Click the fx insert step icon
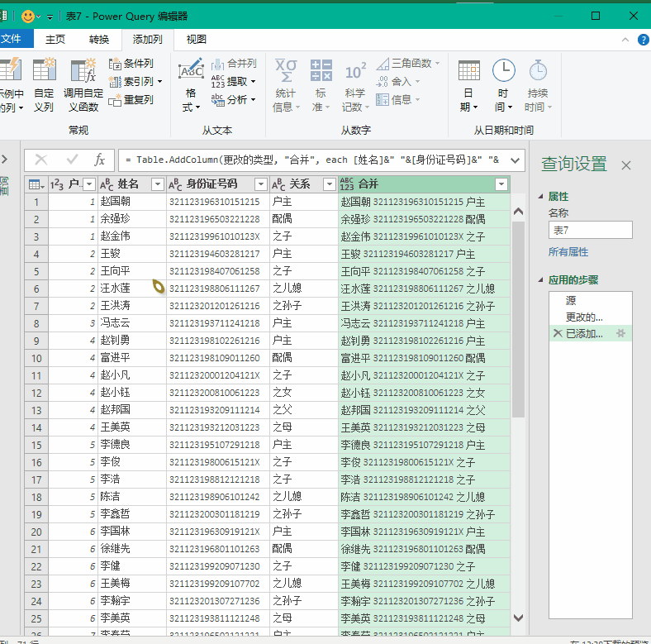The height and width of the screenshot is (644, 651). click(99, 160)
